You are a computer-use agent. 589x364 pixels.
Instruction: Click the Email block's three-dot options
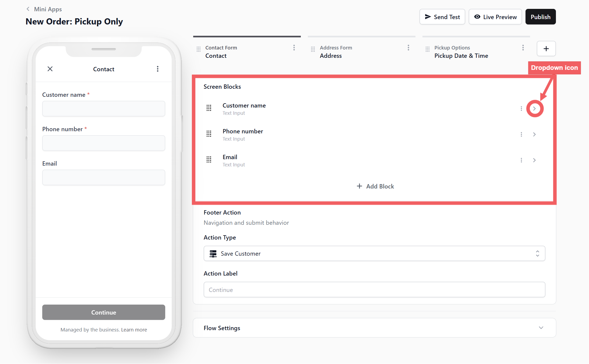point(521,160)
